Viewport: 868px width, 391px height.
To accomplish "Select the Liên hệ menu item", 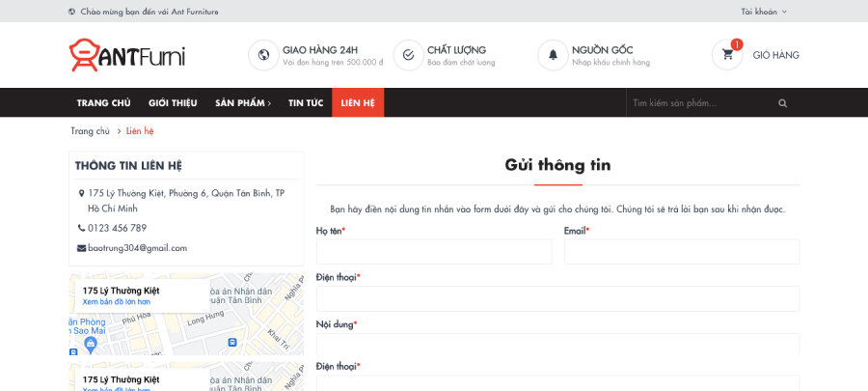I will 358,103.
